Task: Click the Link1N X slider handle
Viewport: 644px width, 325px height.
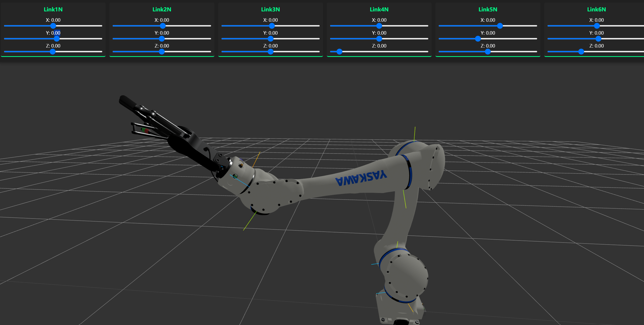Action: (x=53, y=26)
